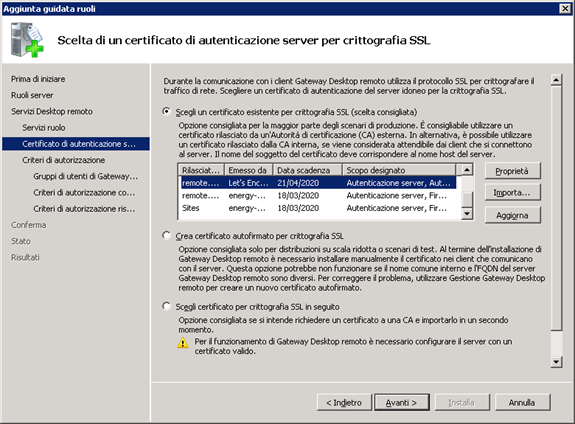Image resolution: width=575 pixels, height=424 pixels.
Task: Sort by 'Scopo designato' column header
Action: (399, 170)
